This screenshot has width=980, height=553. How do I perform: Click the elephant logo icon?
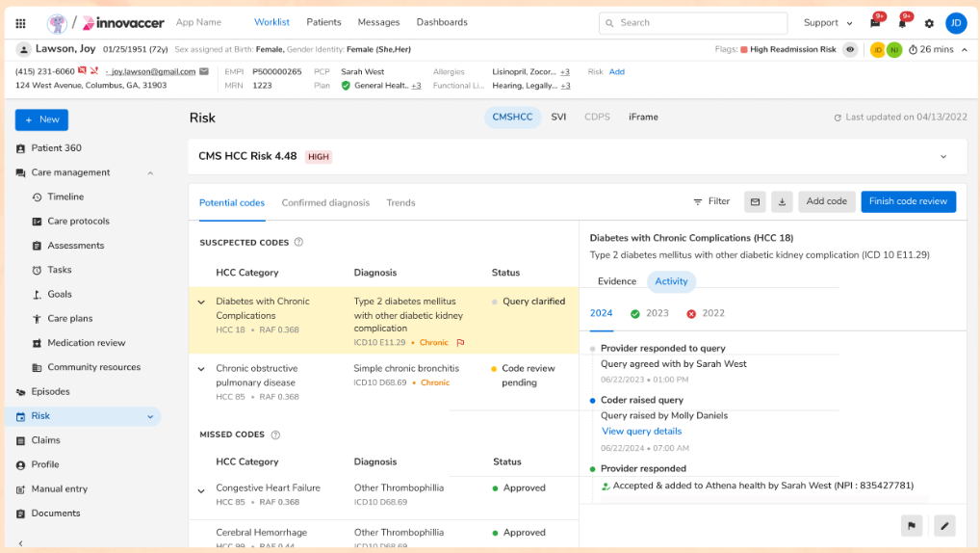point(57,23)
